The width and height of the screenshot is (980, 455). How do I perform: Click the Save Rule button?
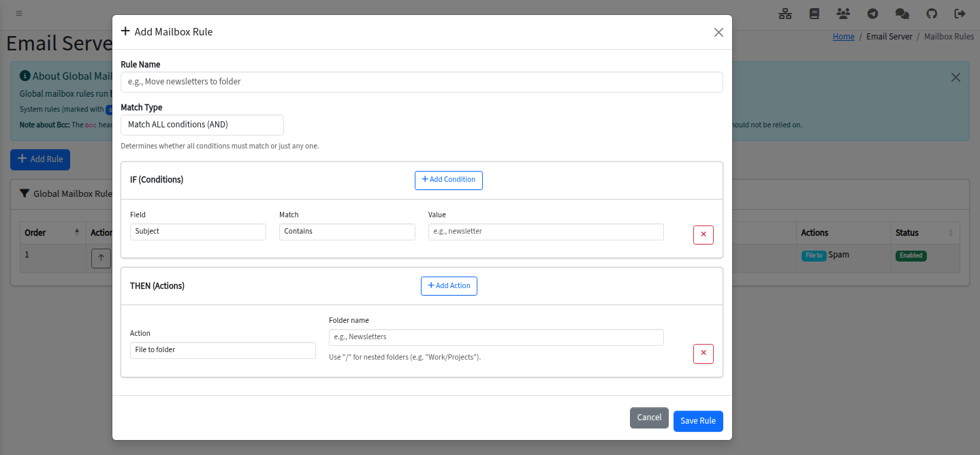[x=698, y=421]
